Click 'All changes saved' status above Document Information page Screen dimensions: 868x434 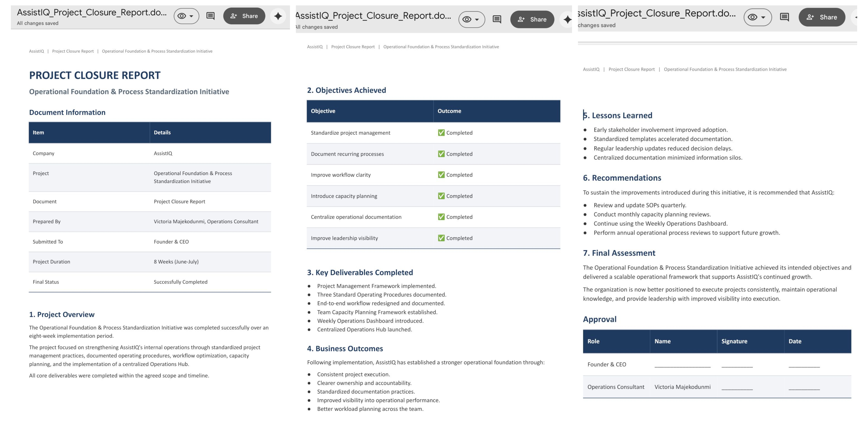(x=37, y=23)
